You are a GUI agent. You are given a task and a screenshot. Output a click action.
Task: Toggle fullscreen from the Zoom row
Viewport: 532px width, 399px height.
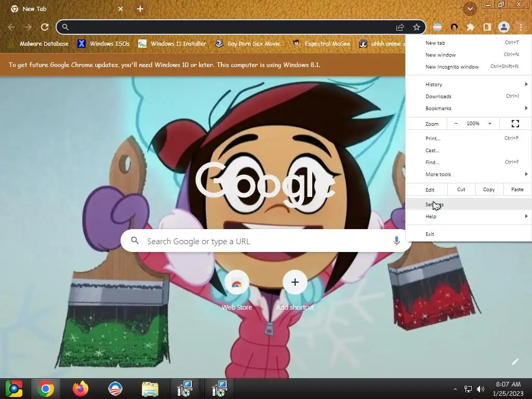click(515, 124)
